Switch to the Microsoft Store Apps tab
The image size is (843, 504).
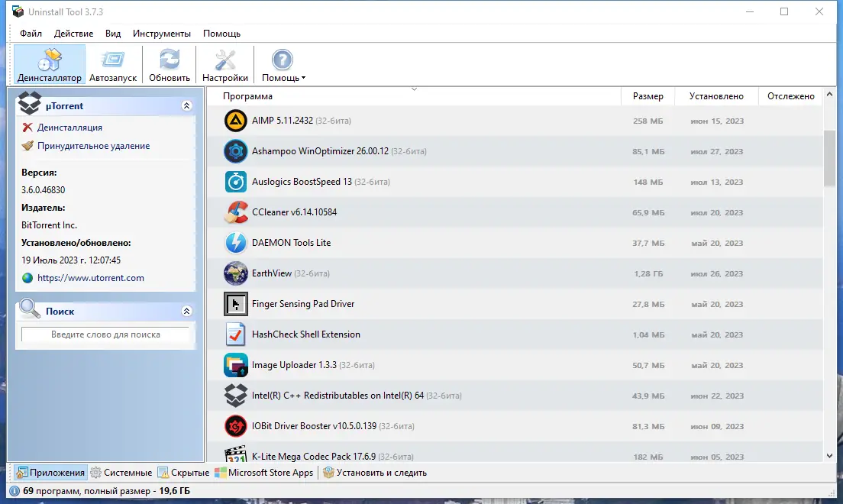269,472
